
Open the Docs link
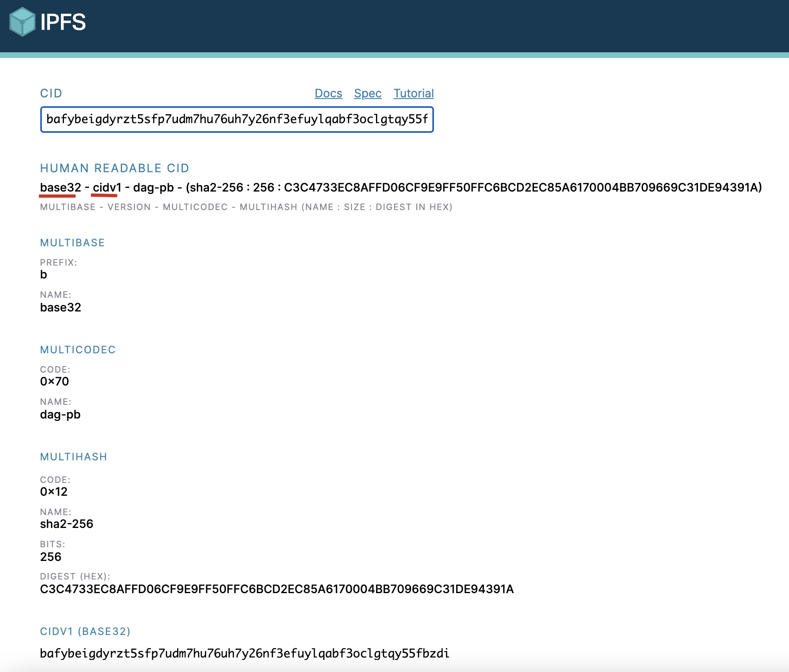pos(328,93)
